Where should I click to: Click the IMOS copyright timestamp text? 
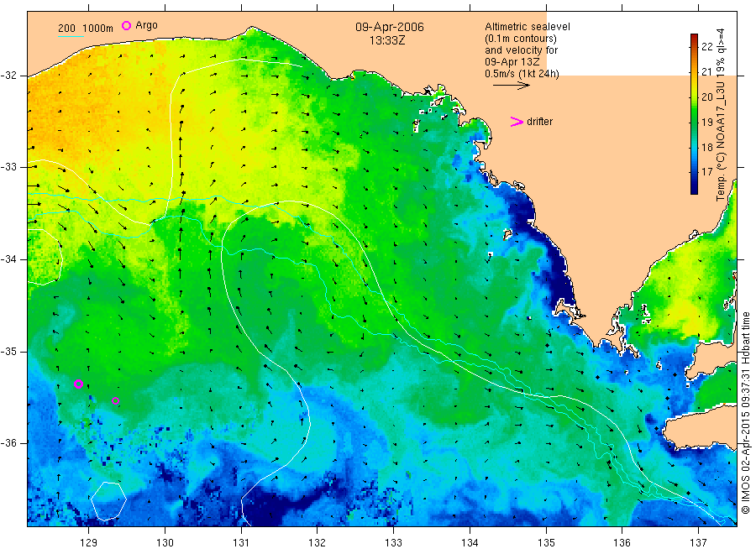point(745,413)
